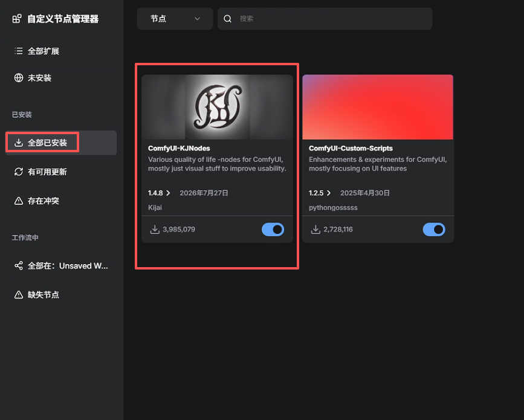The height and width of the screenshot is (420, 524).
Task: Click the custom node manager title icon
Action: pyautogui.click(x=17, y=19)
